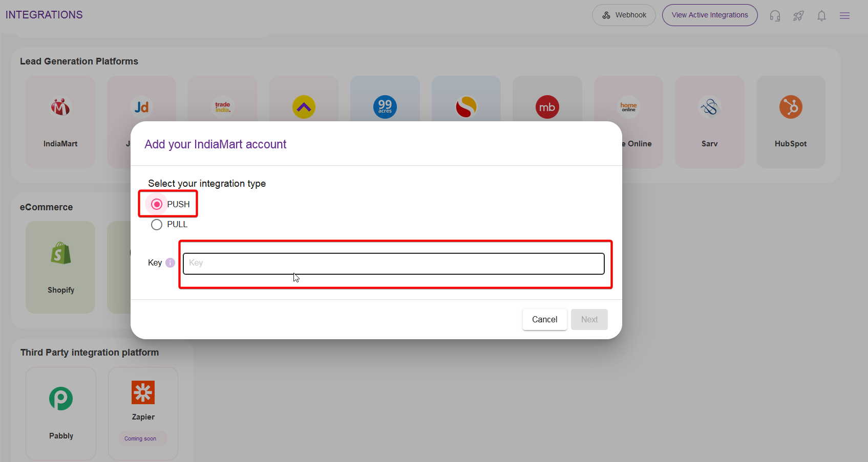Screen dimensions: 868x462
Task: Click the Shopify integration icon
Action: click(x=61, y=254)
